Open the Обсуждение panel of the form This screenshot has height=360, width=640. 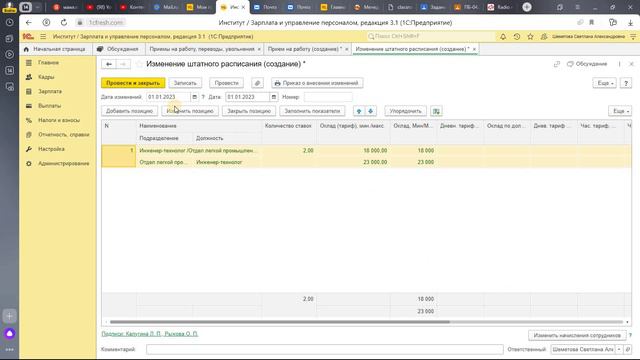click(587, 64)
